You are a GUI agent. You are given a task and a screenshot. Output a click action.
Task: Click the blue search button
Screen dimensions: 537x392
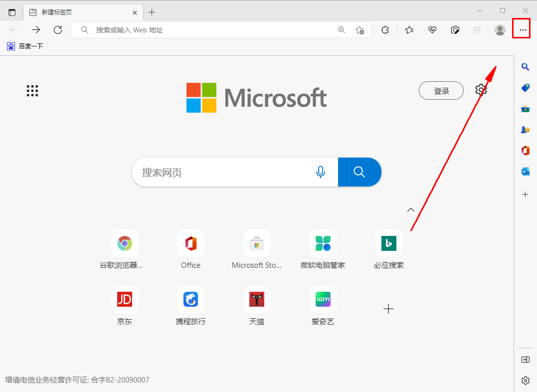(x=359, y=172)
